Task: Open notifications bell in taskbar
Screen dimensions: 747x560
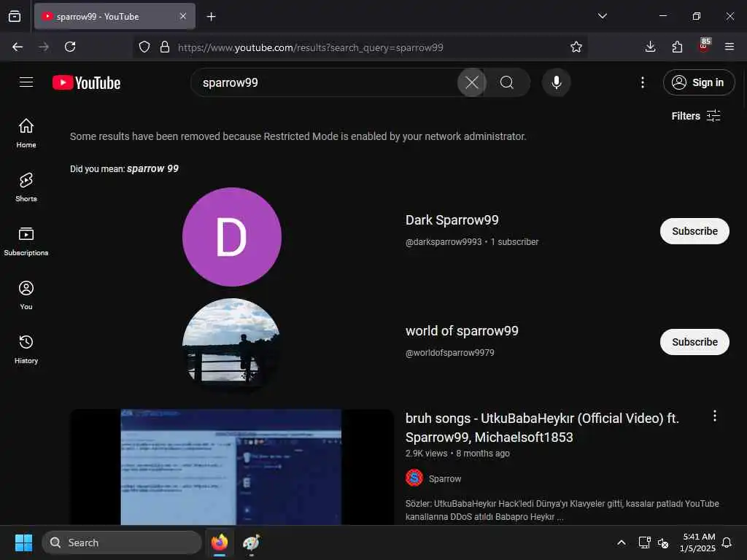Action: pos(727,542)
